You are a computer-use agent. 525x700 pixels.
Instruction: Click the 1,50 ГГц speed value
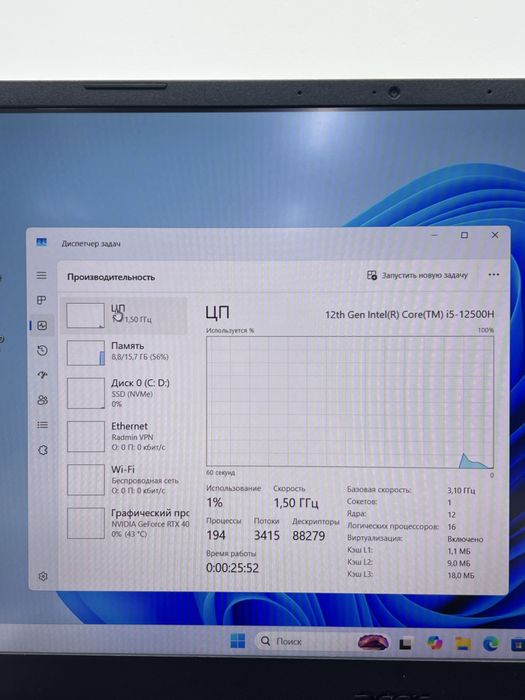point(296,503)
